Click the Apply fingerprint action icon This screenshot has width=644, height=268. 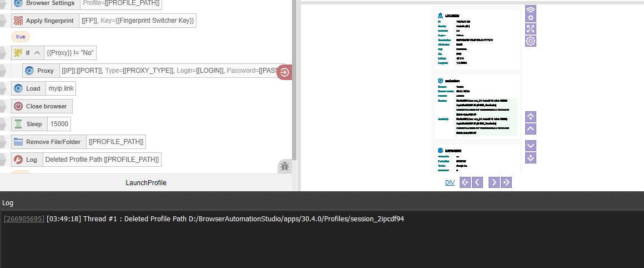(x=18, y=21)
